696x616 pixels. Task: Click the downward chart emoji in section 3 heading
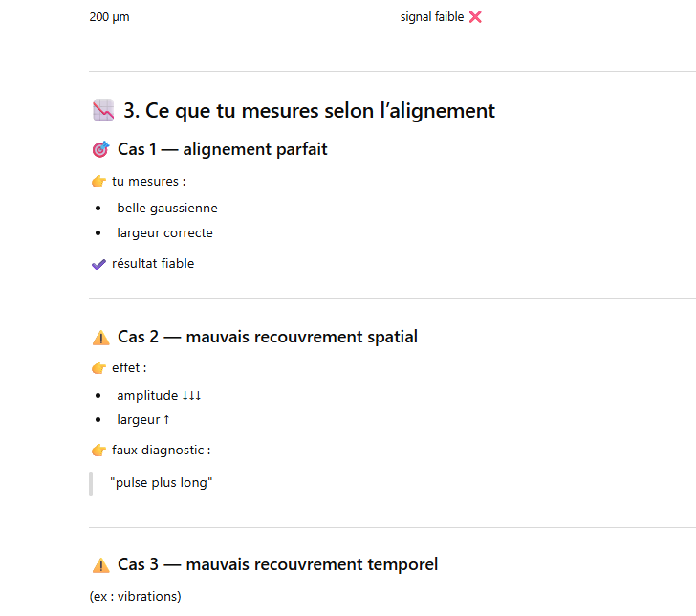point(103,111)
